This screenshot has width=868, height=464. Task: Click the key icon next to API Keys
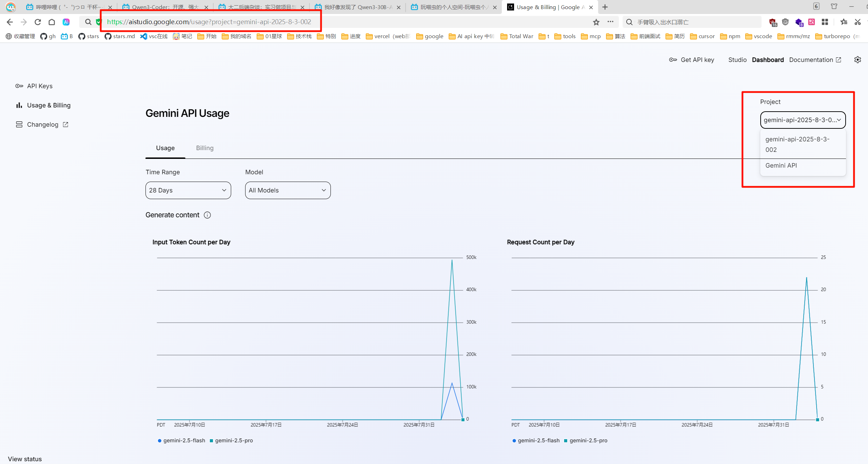point(19,86)
